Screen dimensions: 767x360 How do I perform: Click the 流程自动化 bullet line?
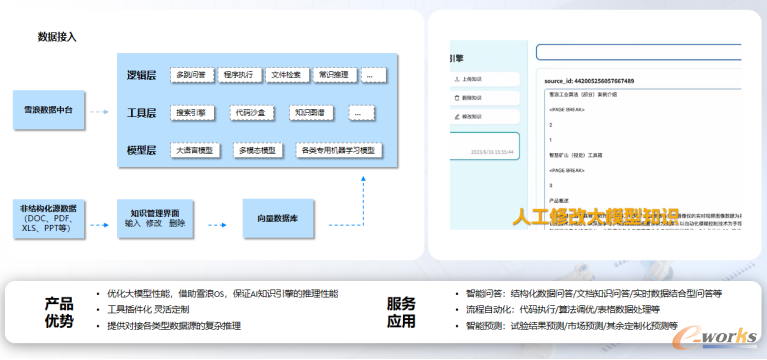[564, 310]
